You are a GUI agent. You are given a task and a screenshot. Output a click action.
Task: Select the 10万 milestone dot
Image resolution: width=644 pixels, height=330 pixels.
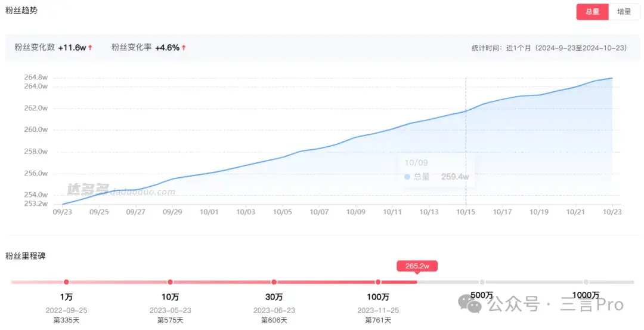tap(170, 282)
